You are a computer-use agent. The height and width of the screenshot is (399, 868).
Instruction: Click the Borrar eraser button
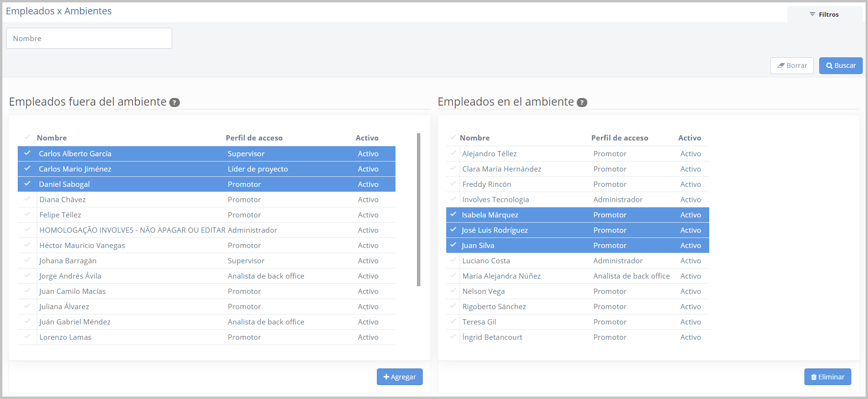point(791,65)
